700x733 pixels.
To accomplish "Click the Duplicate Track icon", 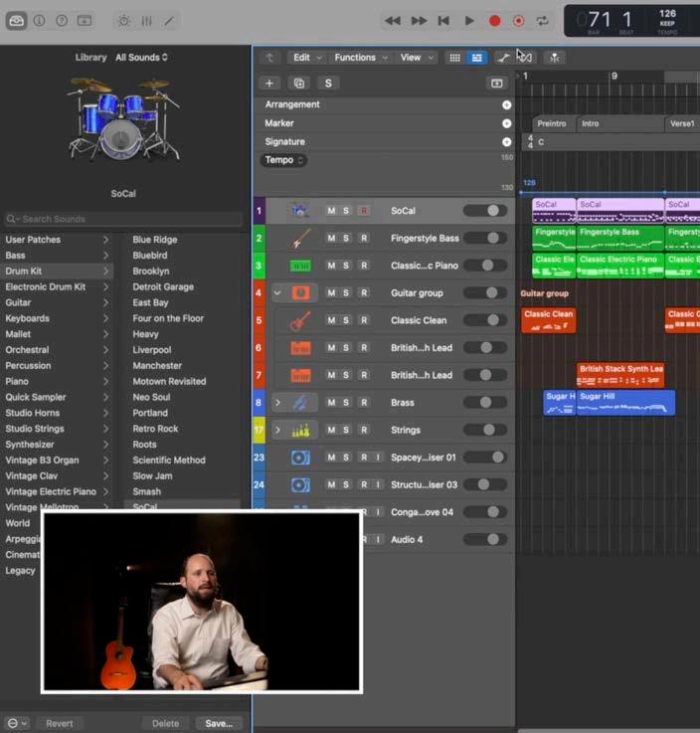I will point(299,84).
